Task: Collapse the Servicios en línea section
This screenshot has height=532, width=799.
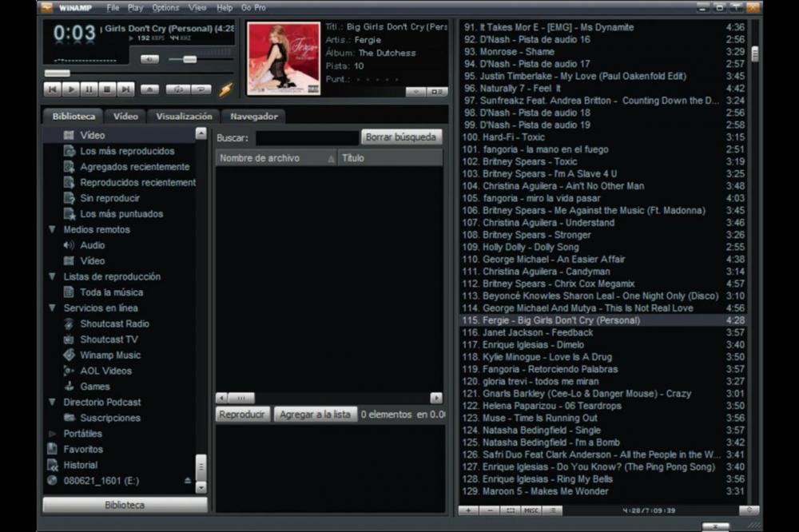Action: pyautogui.click(x=52, y=308)
